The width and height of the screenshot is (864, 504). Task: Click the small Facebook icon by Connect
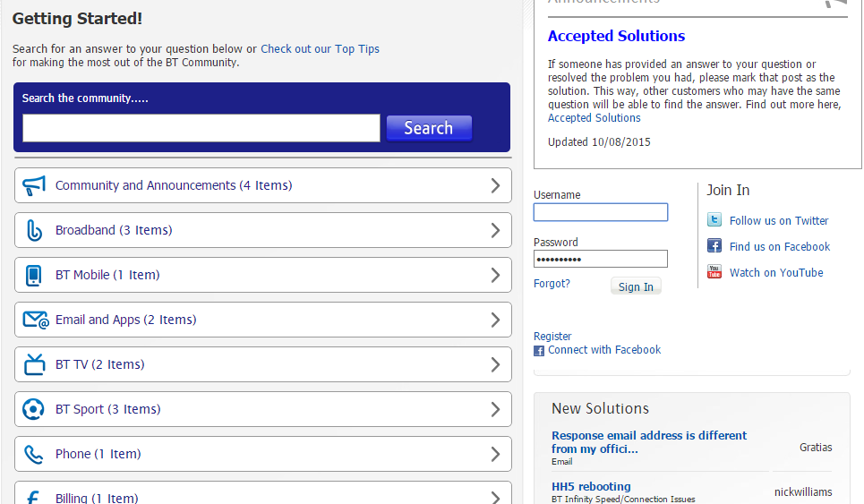pyautogui.click(x=539, y=351)
